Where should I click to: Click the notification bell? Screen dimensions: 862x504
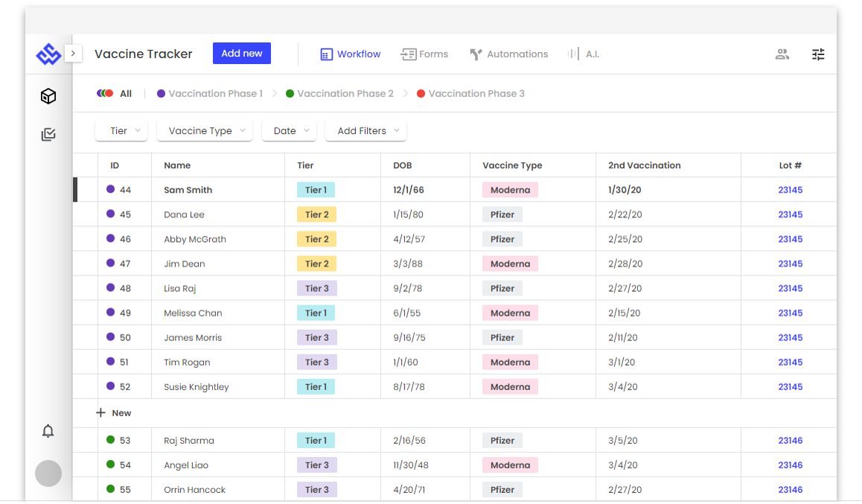tap(48, 431)
